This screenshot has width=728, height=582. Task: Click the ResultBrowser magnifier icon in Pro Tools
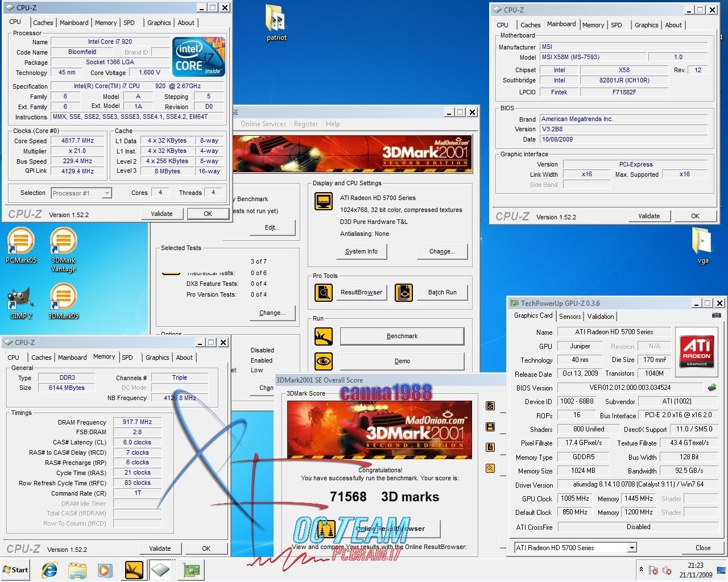click(324, 293)
